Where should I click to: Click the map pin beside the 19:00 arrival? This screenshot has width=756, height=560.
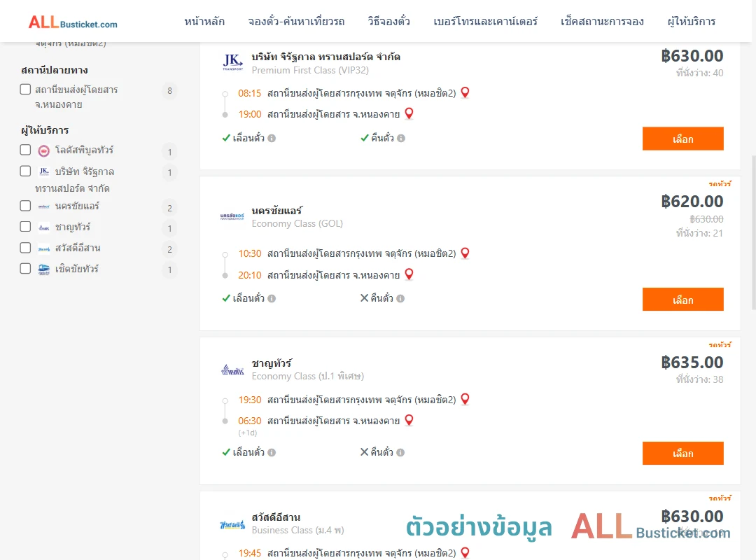pyautogui.click(x=409, y=114)
